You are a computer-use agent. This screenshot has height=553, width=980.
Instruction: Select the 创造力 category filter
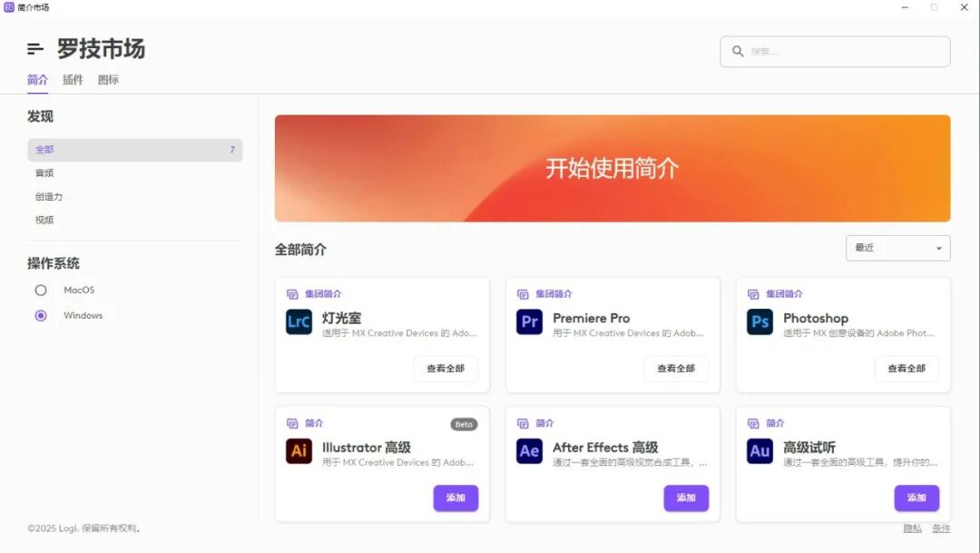tap(49, 197)
